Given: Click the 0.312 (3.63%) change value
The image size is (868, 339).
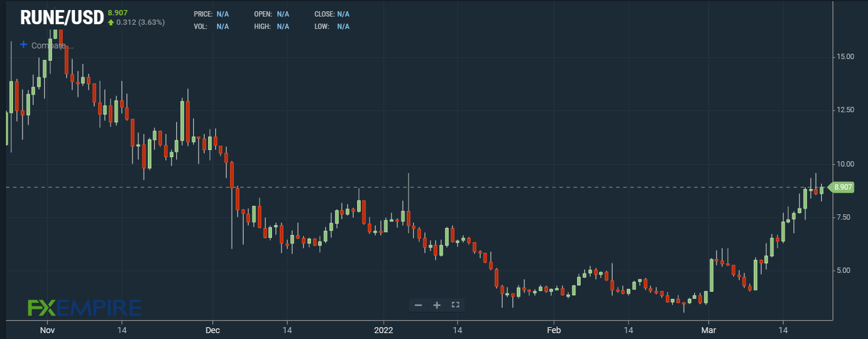Looking at the screenshot, I should (140, 22).
